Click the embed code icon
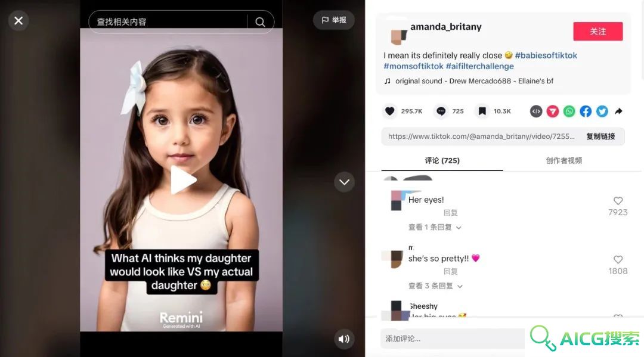 point(536,111)
